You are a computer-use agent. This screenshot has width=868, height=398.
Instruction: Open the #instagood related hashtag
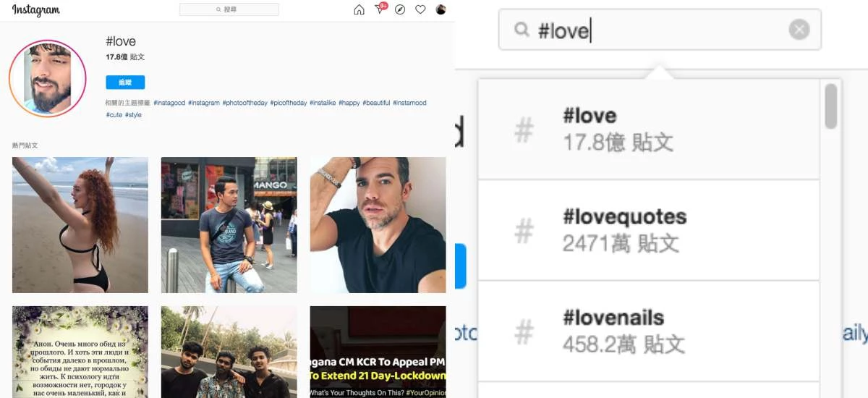pos(169,103)
